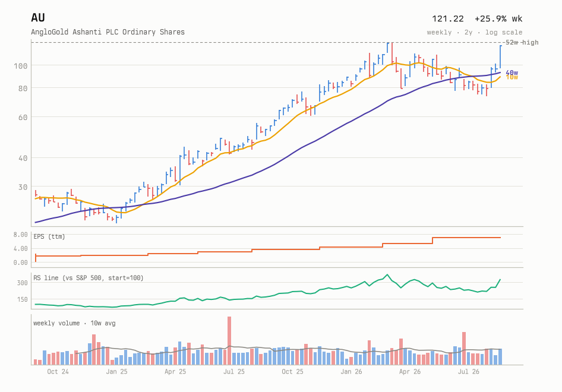Click the Jan 25 date axis label
This screenshot has height=392, width=562.
[x=116, y=372]
